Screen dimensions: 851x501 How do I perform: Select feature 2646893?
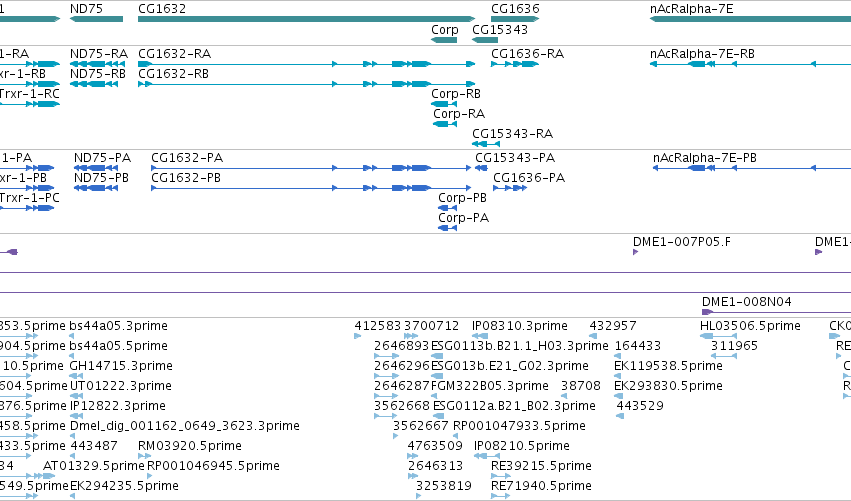click(402, 346)
